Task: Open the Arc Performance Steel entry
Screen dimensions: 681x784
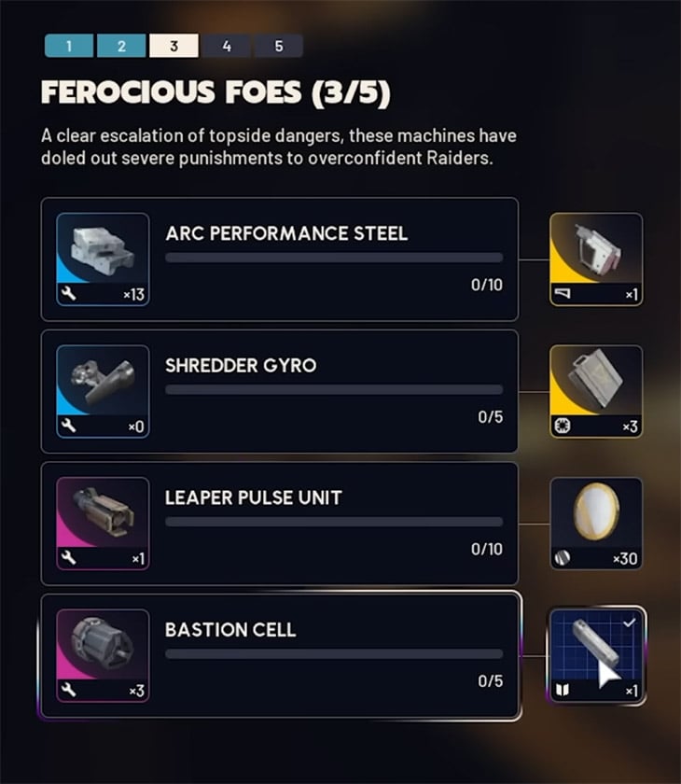Action: (280, 258)
